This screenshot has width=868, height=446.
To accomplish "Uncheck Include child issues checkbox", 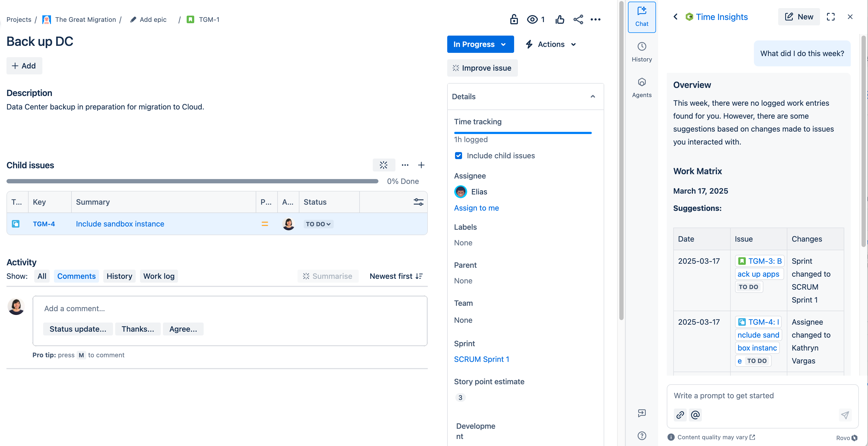I will pos(458,156).
